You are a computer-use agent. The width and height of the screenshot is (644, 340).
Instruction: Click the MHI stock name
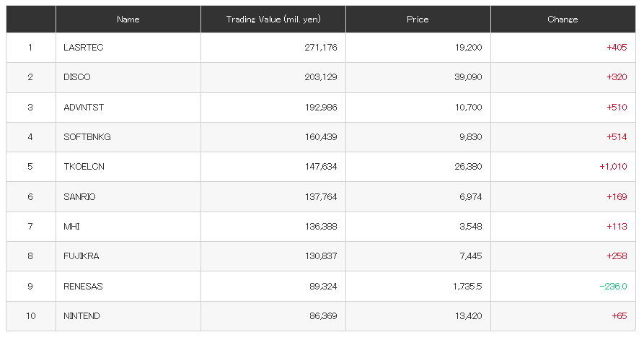click(x=71, y=227)
